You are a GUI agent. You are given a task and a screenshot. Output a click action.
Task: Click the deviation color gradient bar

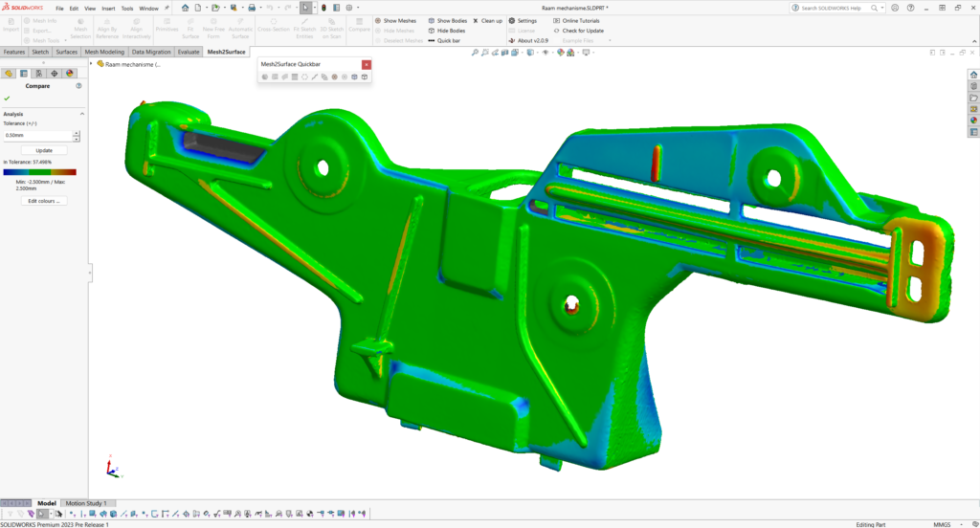click(x=39, y=172)
